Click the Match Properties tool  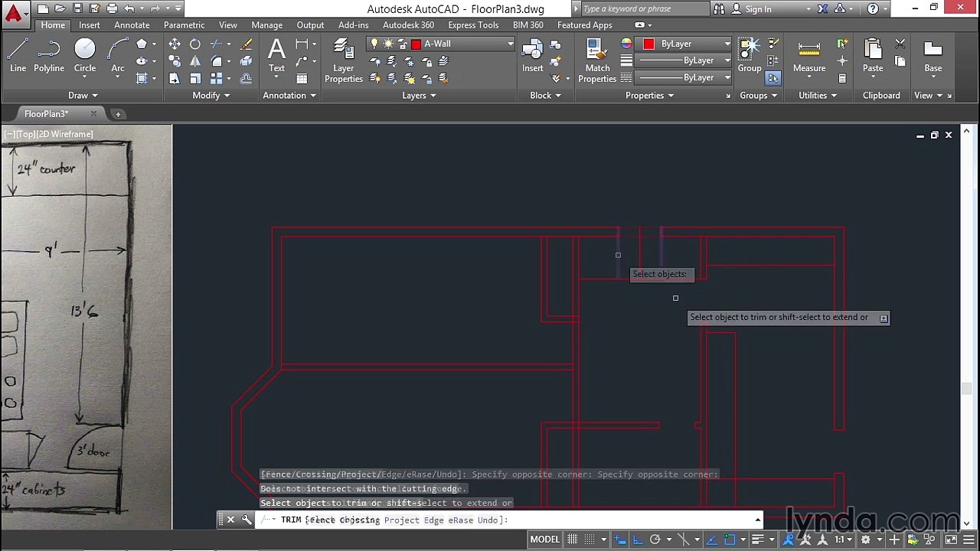tap(597, 60)
